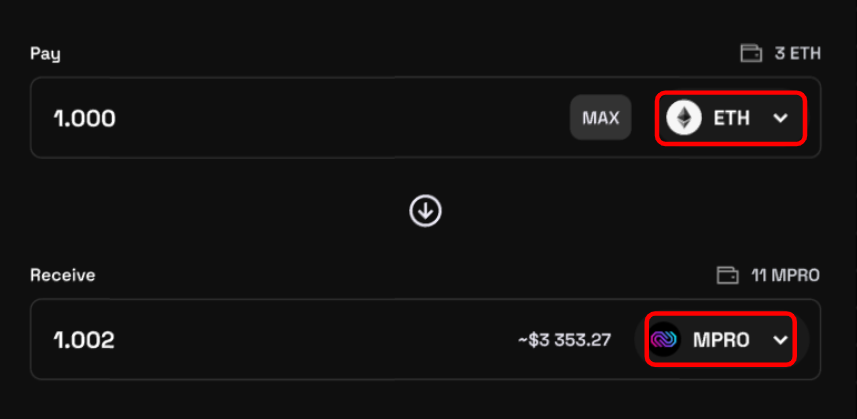Select the MPRO token name text
Viewport: 857px width, 419px height.
coord(721,340)
